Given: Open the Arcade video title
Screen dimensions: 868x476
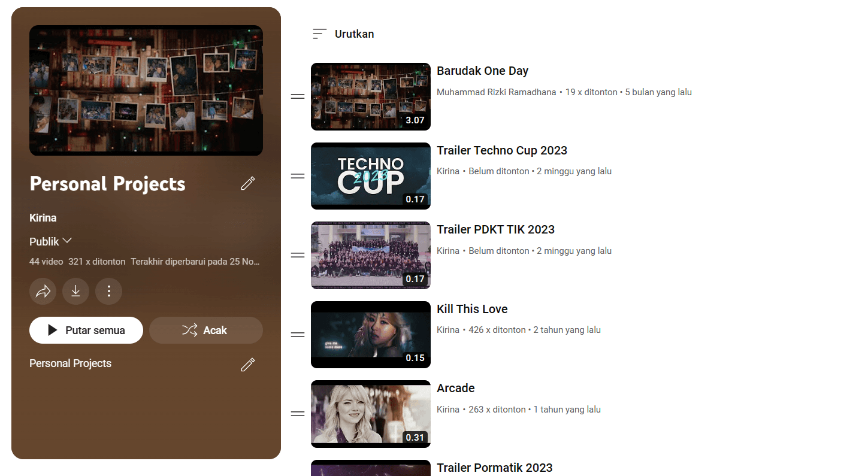Looking at the screenshot, I should pyautogui.click(x=456, y=388).
